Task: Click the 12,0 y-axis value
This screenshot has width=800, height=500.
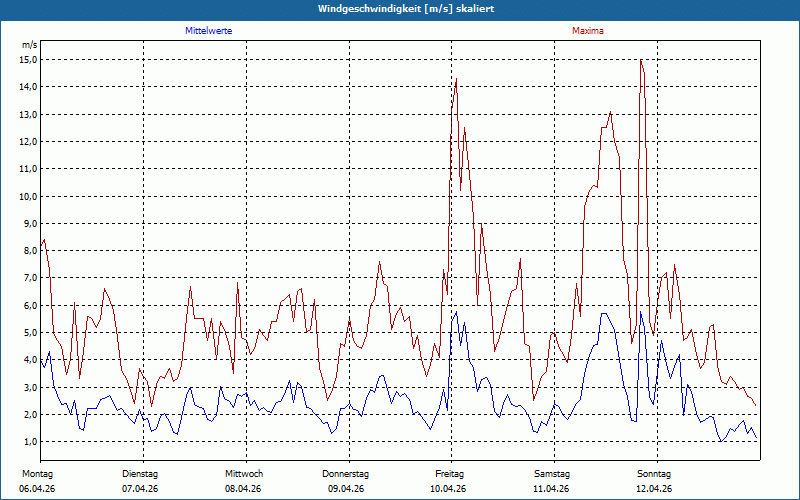Action: pyautogui.click(x=29, y=141)
